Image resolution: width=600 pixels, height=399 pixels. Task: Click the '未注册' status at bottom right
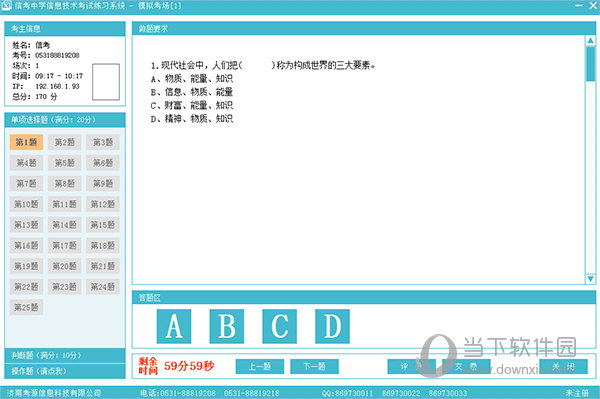[577, 393]
